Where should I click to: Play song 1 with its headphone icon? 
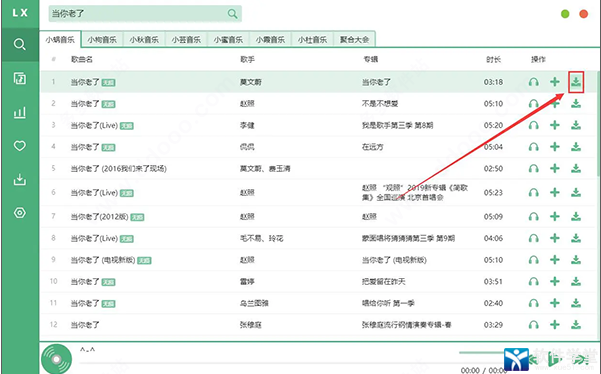533,82
